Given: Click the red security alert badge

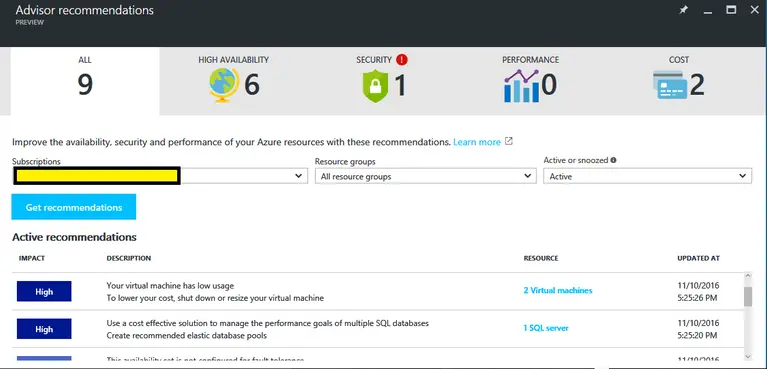Looking at the screenshot, I should click(402, 60).
